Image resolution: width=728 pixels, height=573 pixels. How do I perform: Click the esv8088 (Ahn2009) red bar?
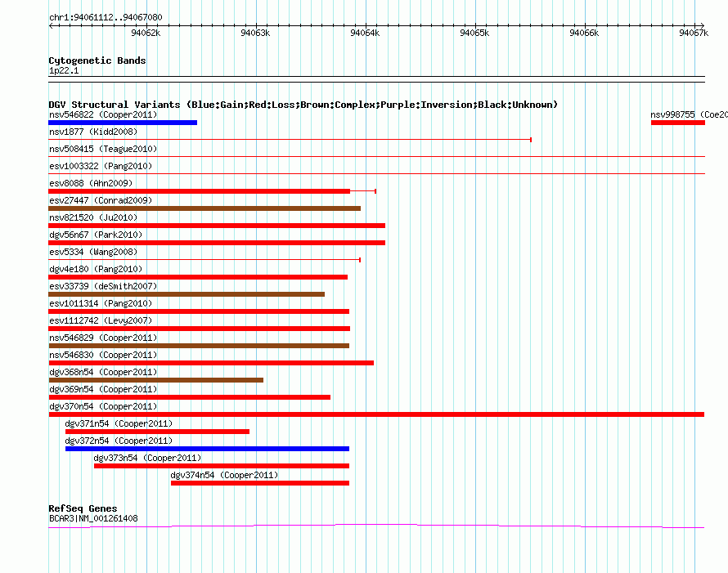click(200, 191)
